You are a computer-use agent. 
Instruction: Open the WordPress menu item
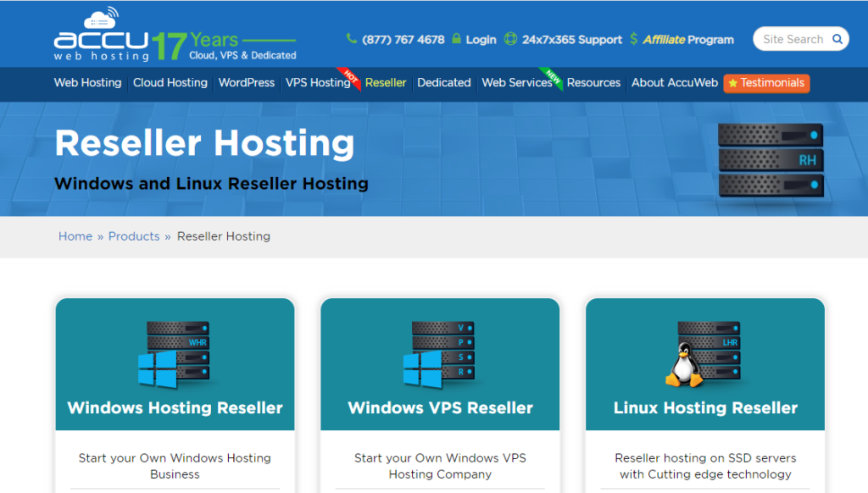(x=247, y=82)
